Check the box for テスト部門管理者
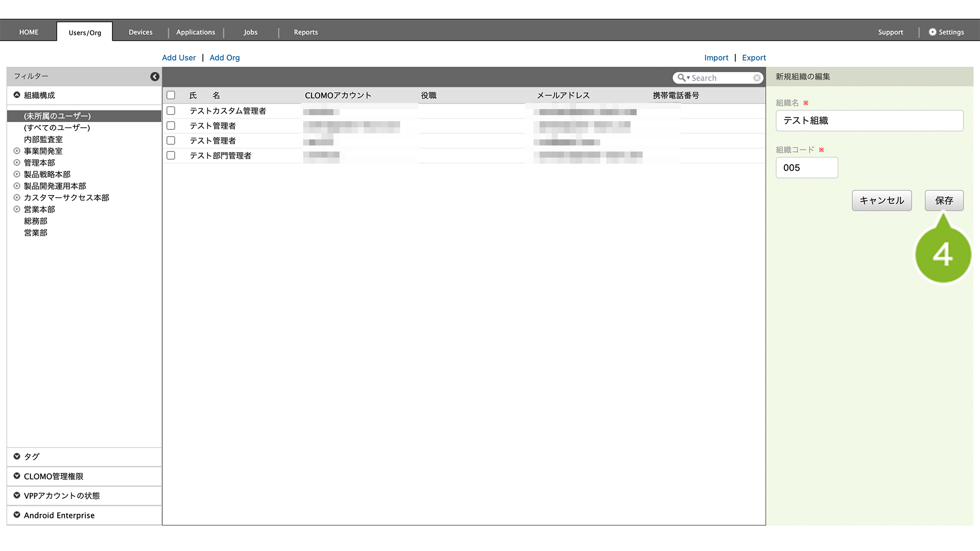The width and height of the screenshot is (980, 551). pos(171,155)
